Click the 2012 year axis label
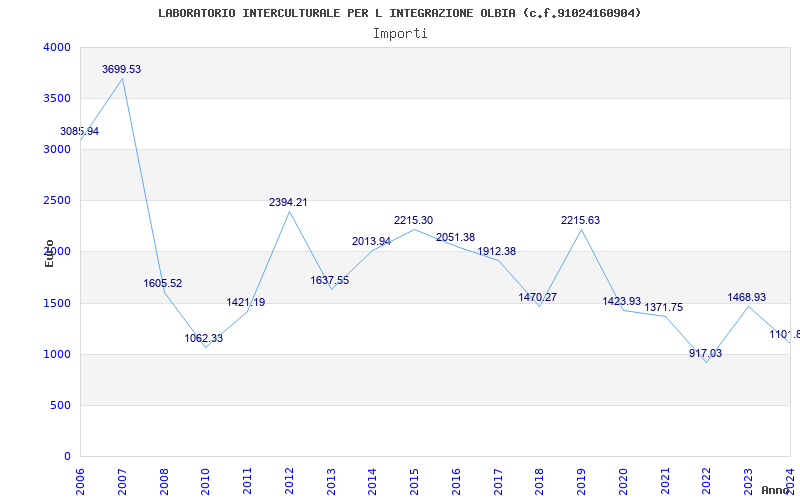Image resolution: width=800 pixels, height=500 pixels. pos(289,481)
